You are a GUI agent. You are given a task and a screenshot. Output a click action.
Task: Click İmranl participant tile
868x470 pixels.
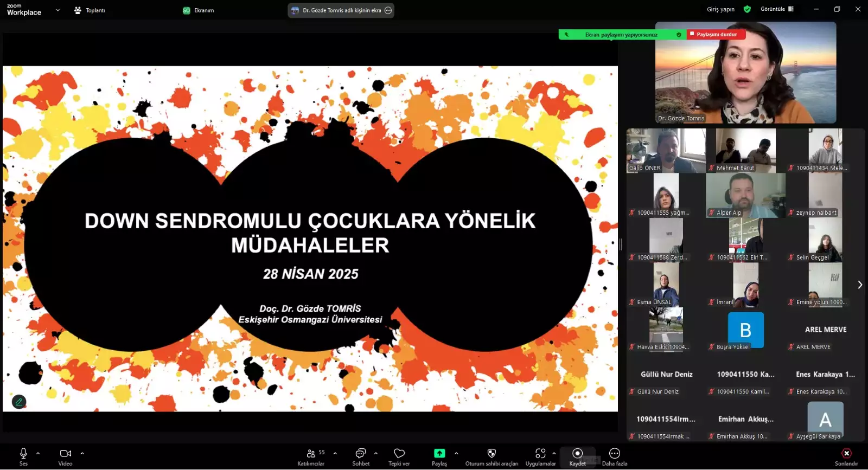745,285
